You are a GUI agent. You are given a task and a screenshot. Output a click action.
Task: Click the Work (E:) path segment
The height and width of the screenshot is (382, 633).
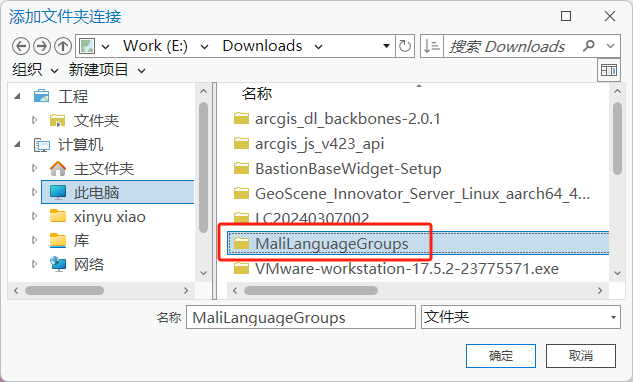(155, 46)
